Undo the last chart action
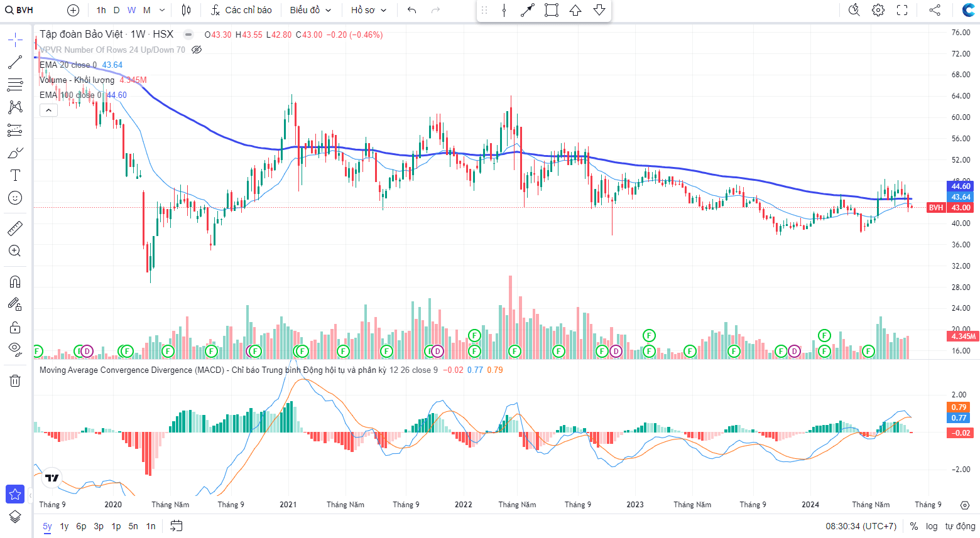 [412, 10]
